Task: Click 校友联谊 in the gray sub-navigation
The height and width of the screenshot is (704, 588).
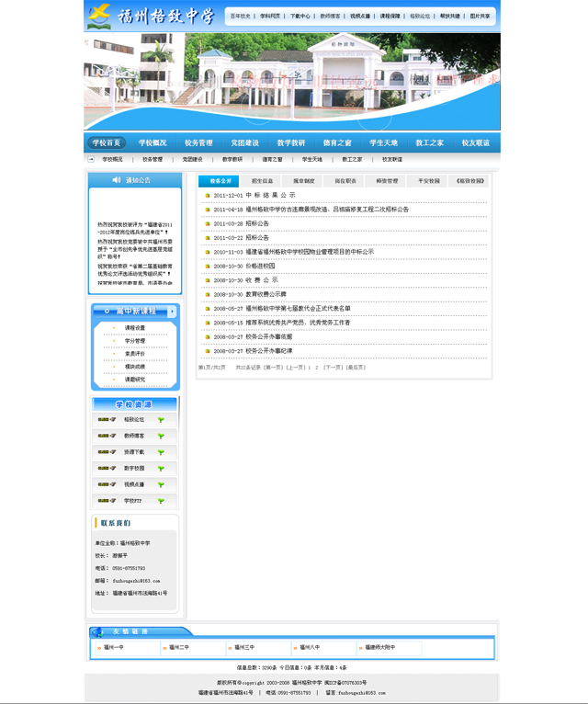Action: tap(392, 159)
